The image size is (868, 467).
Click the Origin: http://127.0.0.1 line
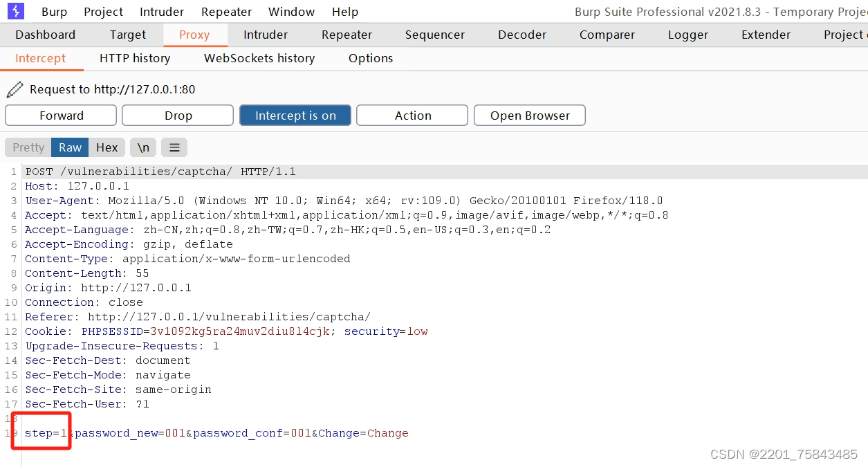(108, 288)
